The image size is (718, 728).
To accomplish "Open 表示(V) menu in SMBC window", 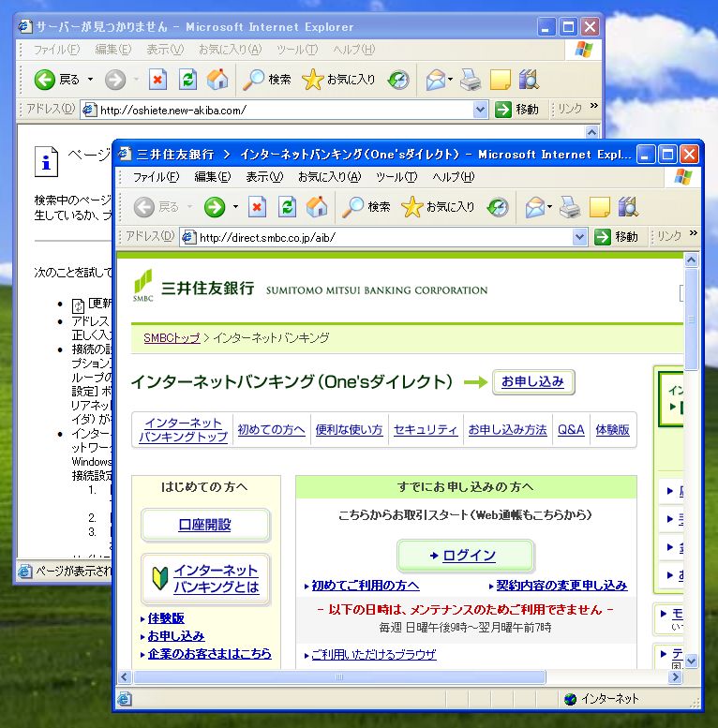I will pyautogui.click(x=263, y=177).
